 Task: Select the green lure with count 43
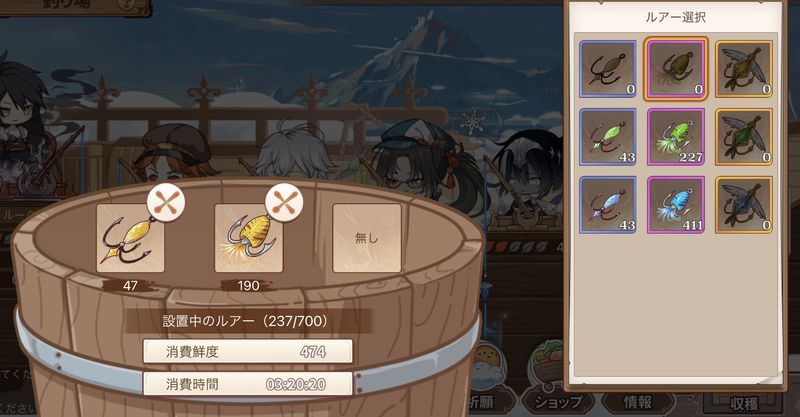pyautogui.click(x=608, y=137)
